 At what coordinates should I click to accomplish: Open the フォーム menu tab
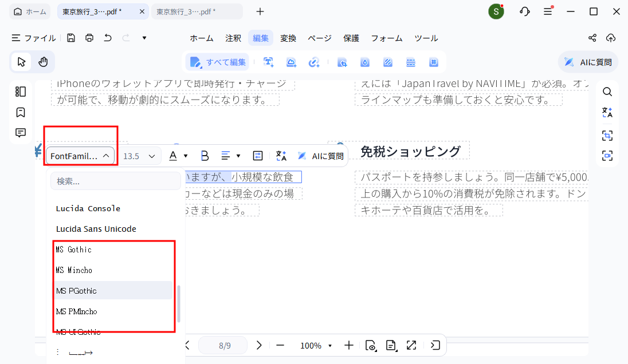pos(387,38)
